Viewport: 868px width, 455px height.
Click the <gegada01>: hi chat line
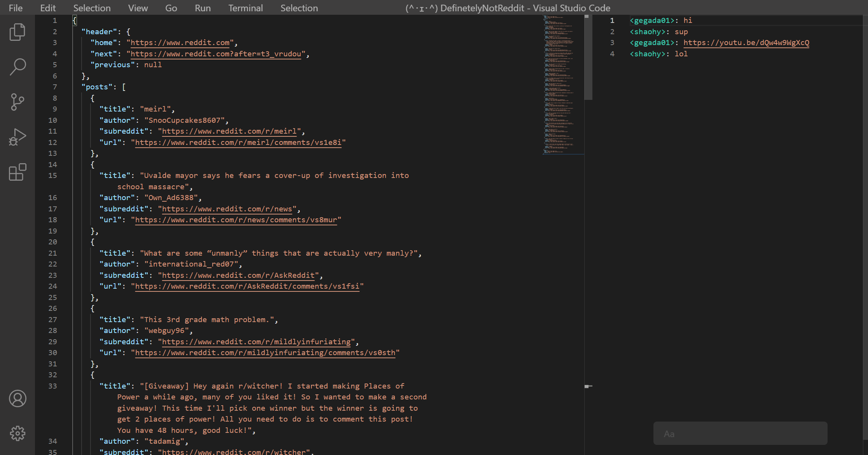click(661, 21)
